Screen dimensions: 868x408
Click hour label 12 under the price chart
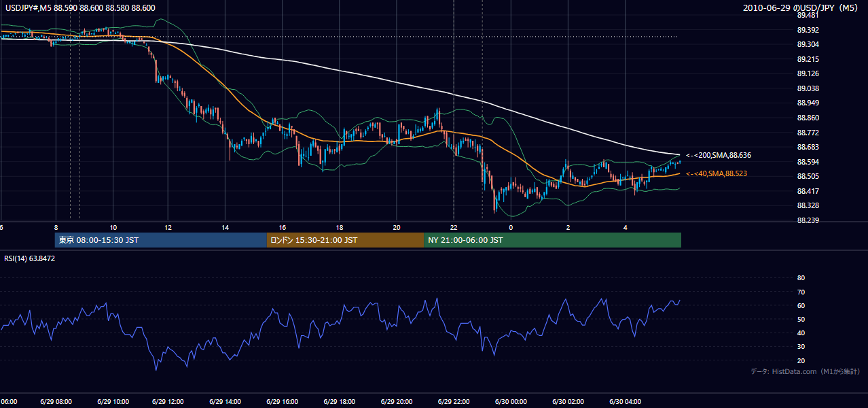(x=168, y=227)
